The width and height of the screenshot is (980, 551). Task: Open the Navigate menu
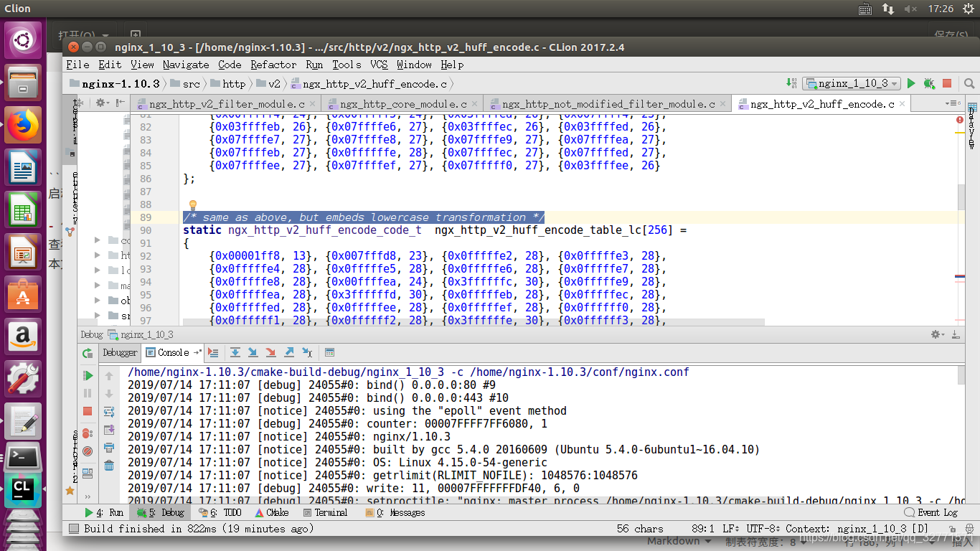pos(186,65)
